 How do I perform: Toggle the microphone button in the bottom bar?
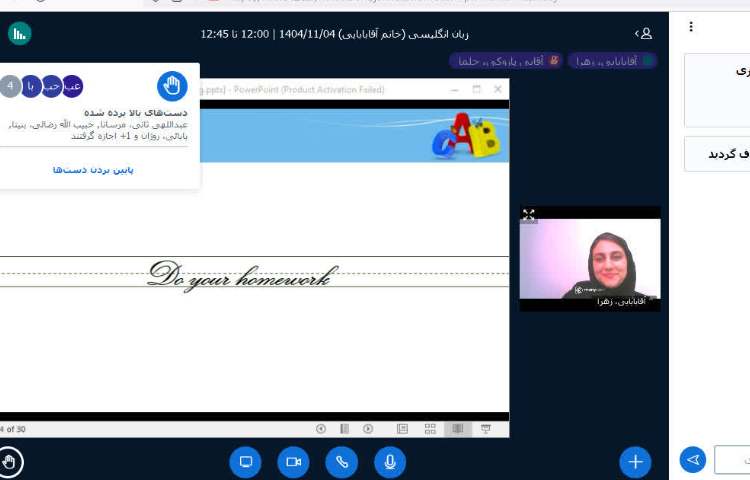pos(390,462)
